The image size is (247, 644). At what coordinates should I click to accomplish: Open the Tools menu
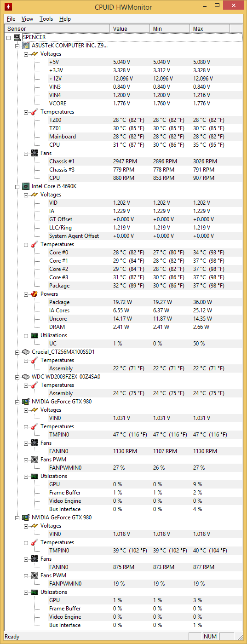tap(46, 19)
